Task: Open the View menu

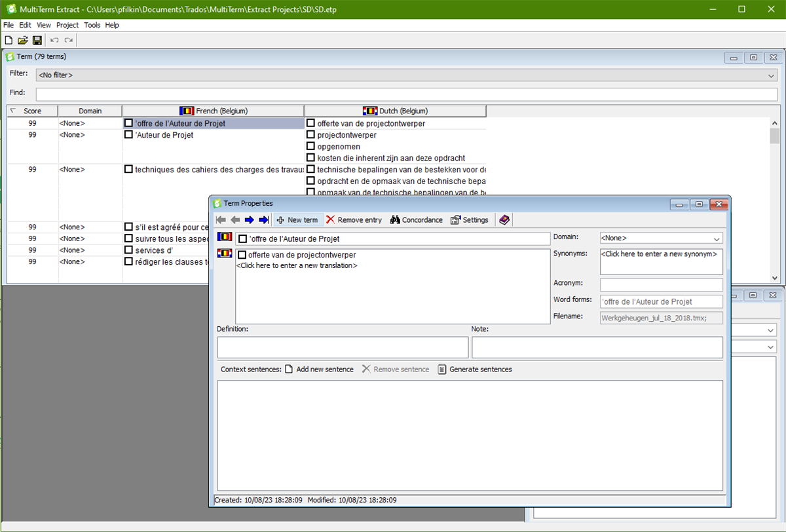Action: [44, 25]
